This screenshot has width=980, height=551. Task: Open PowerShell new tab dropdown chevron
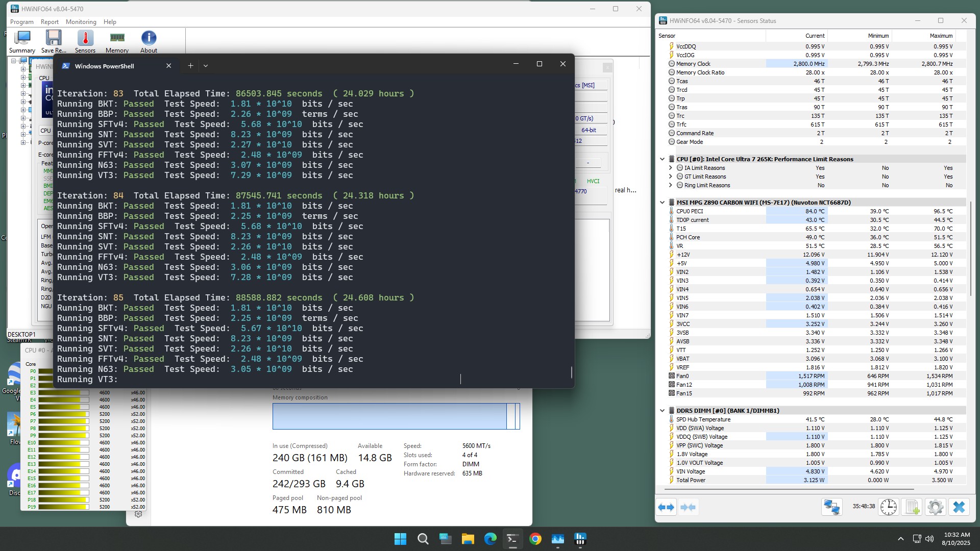point(206,66)
